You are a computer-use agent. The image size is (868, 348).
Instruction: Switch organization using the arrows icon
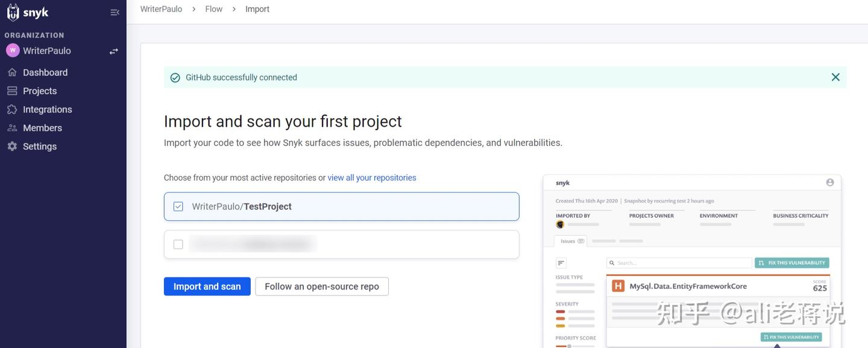(x=113, y=51)
